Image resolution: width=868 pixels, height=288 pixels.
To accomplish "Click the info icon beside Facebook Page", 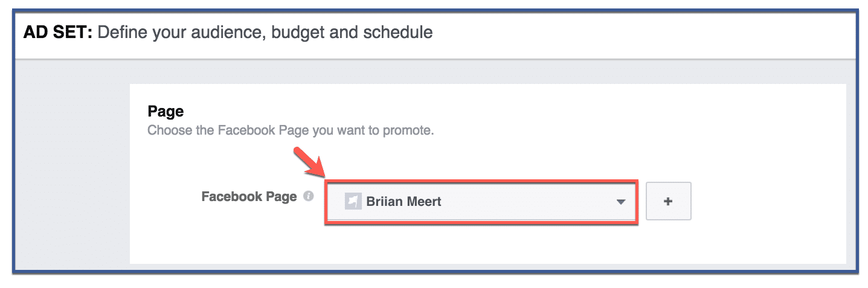I will click(308, 197).
